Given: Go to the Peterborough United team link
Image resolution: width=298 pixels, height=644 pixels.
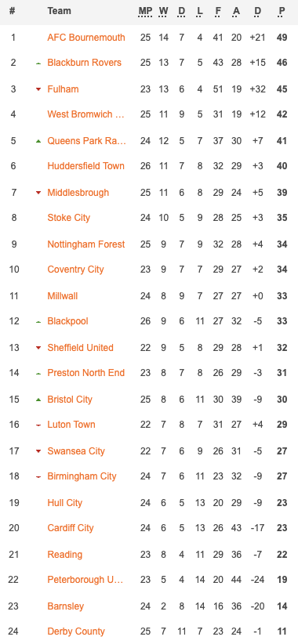Looking at the screenshot, I should (85, 580).
